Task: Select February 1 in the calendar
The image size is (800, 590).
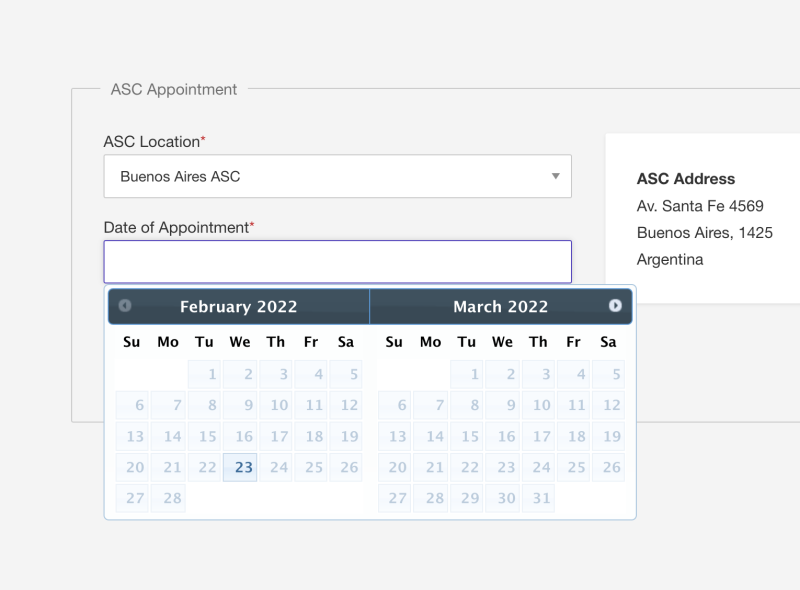Action: coord(205,374)
